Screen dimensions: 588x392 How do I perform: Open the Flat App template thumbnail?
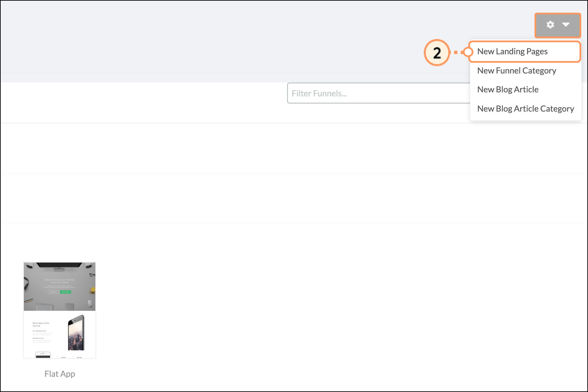(x=60, y=310)
